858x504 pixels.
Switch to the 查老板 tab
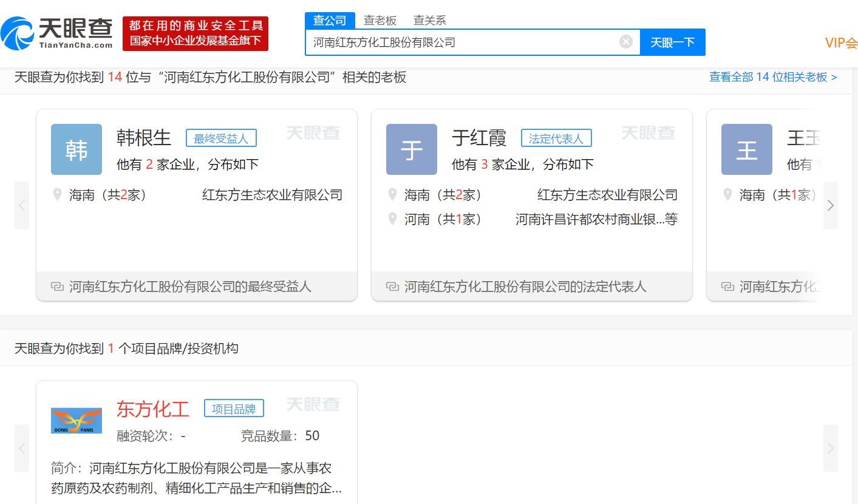[380, 21]
